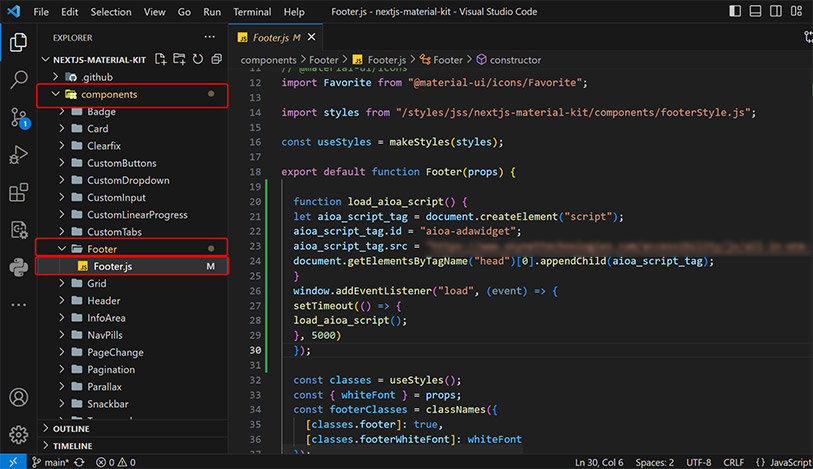Open the Search view in activity bar
Image resolution: width=813 pixels, height=469 pixels.
coord(19,79)
